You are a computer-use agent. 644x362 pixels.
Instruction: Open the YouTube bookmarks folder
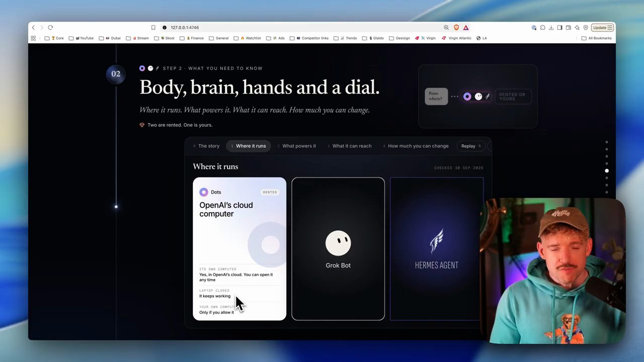[81, 38]
